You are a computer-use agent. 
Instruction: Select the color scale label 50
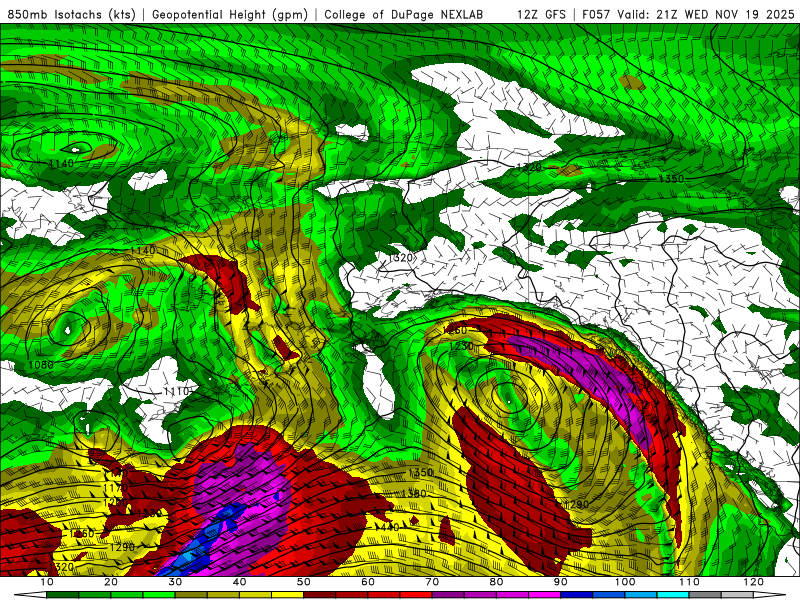tap(304, 582)
